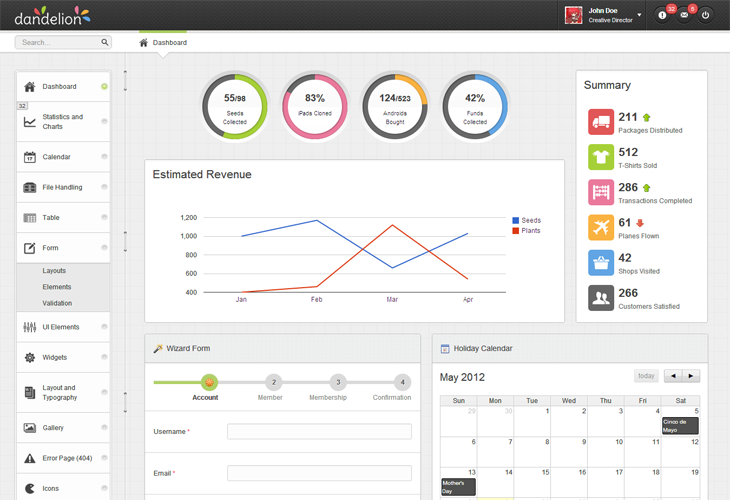
Task: Click the Username input field
Action: 319,432
